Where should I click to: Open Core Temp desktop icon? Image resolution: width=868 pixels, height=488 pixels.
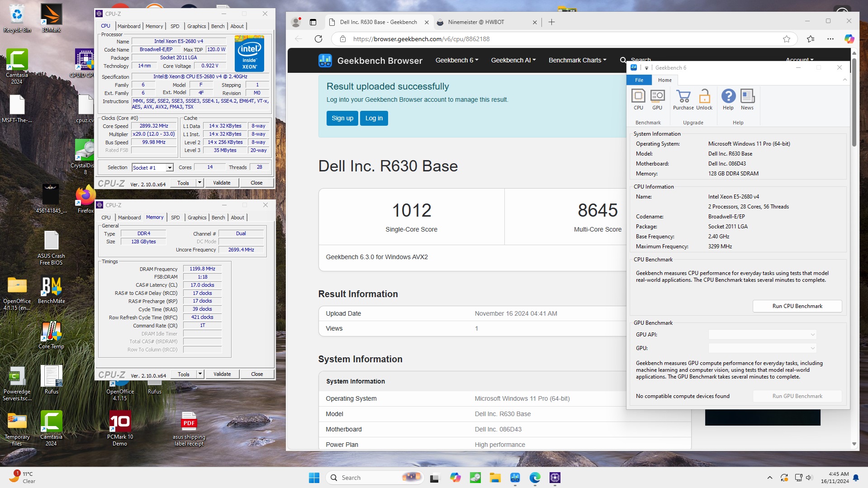click(x=51, y=335)
